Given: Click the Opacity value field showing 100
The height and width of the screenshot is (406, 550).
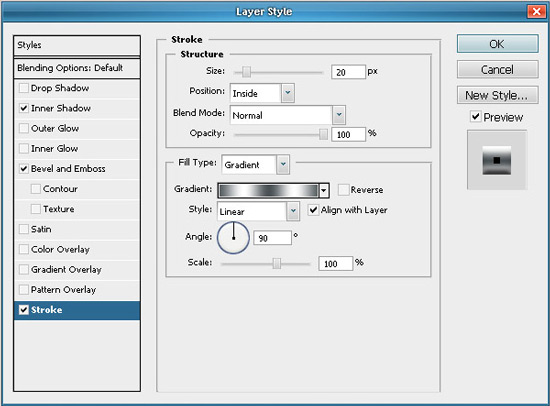Looking at the screenshot, I should coord(348,134).
